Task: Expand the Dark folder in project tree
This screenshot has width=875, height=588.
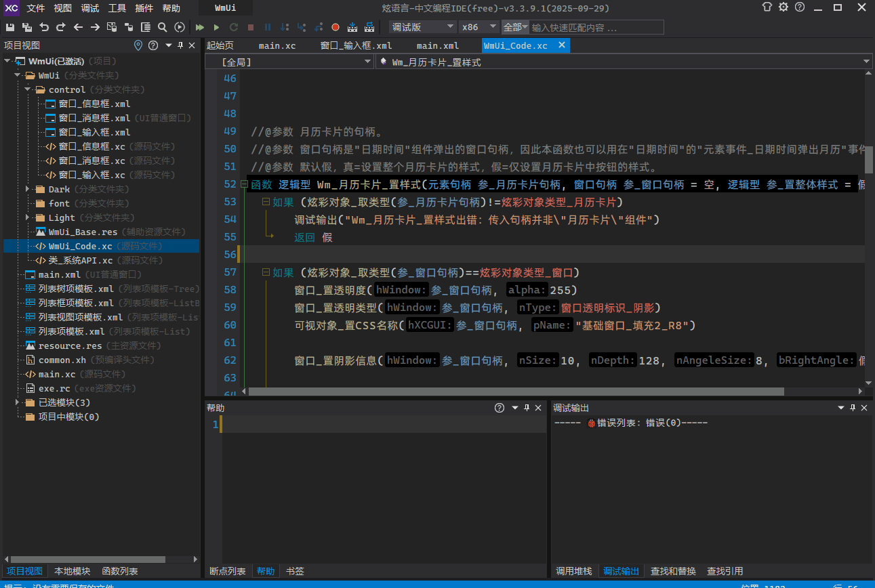Action: click(x=28, y=190)
